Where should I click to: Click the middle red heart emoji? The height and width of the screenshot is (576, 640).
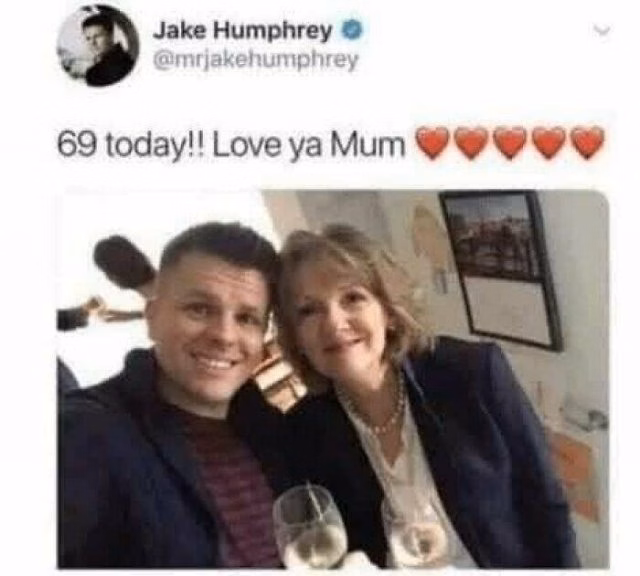click(x=509, y=143)
